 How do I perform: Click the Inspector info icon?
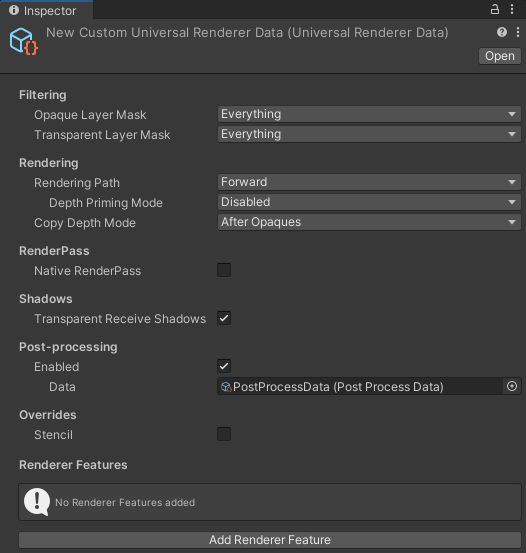click(x=14, y=10)
